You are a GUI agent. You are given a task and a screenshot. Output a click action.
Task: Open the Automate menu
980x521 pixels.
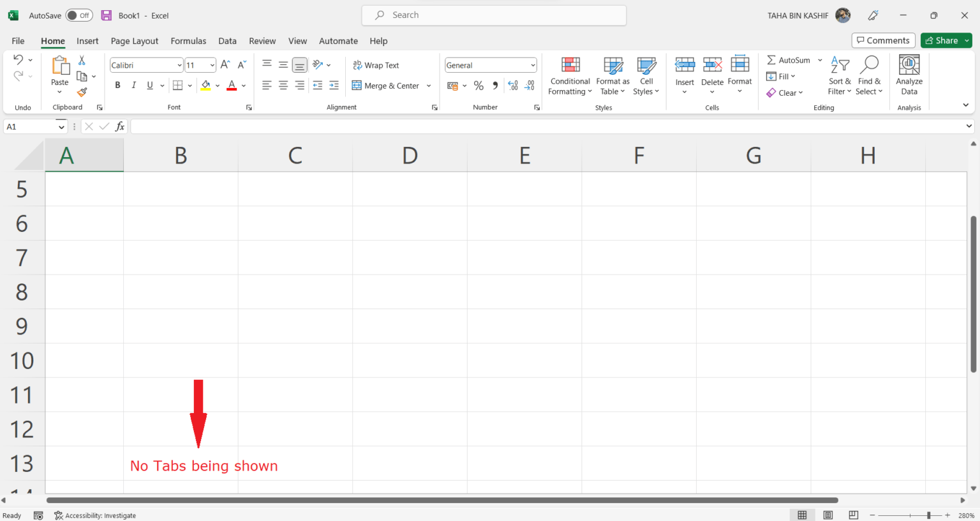pos(338,40)
